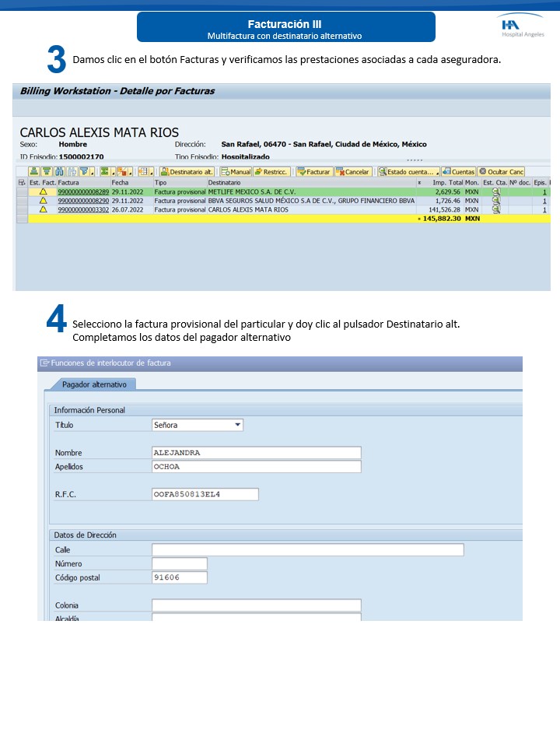
Task: Click the Cancelar button in toolbar
Action: tap(353, 172)
